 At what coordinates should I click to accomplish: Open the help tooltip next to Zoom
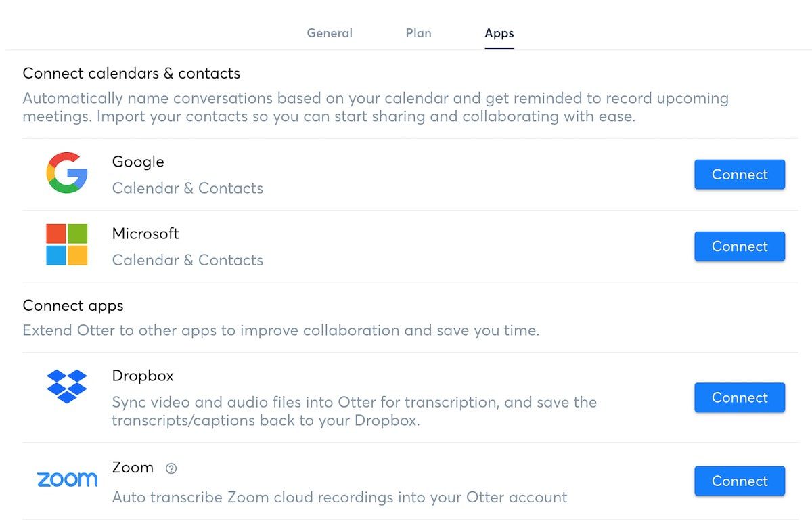171,468
